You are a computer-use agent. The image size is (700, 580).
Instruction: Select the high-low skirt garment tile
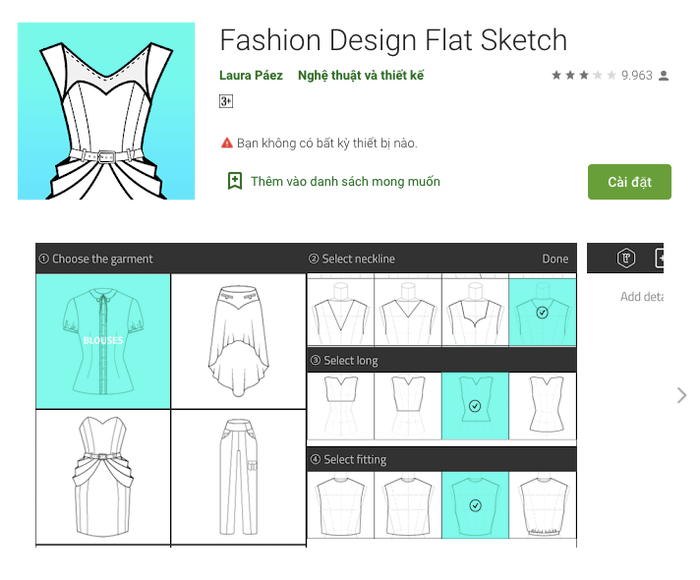coord(238,342)
